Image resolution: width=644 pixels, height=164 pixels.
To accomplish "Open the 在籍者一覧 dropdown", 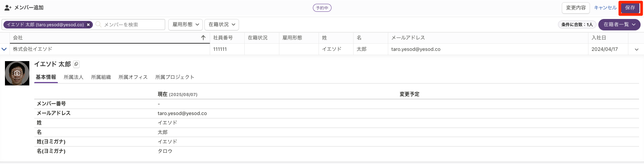I will click(x=619, y=25).
